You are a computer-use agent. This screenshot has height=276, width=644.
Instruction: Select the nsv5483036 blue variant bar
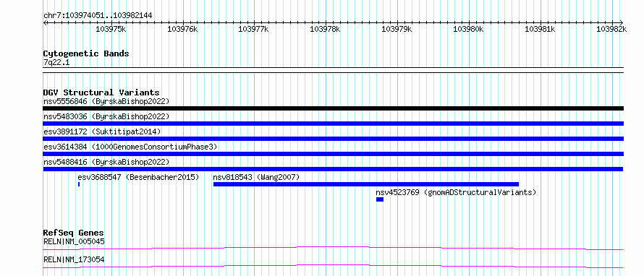coord(333,124)
